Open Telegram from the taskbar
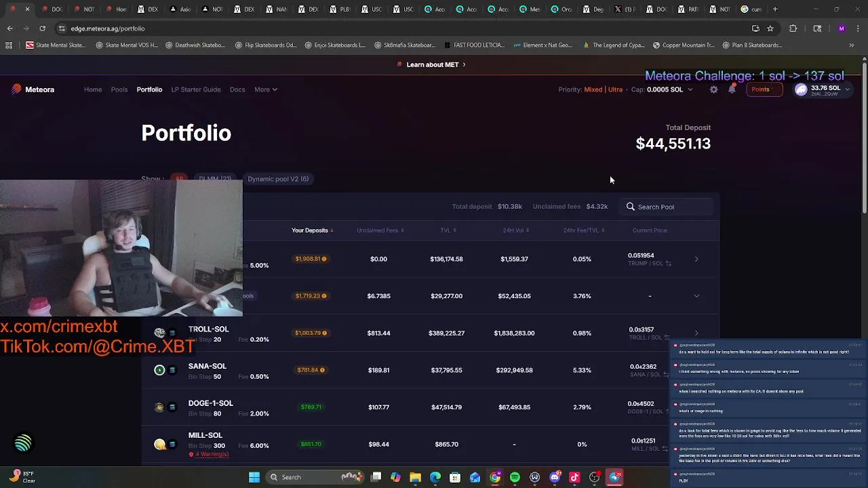868x488 pixels. pyautogui.click(x=614, y=477)
